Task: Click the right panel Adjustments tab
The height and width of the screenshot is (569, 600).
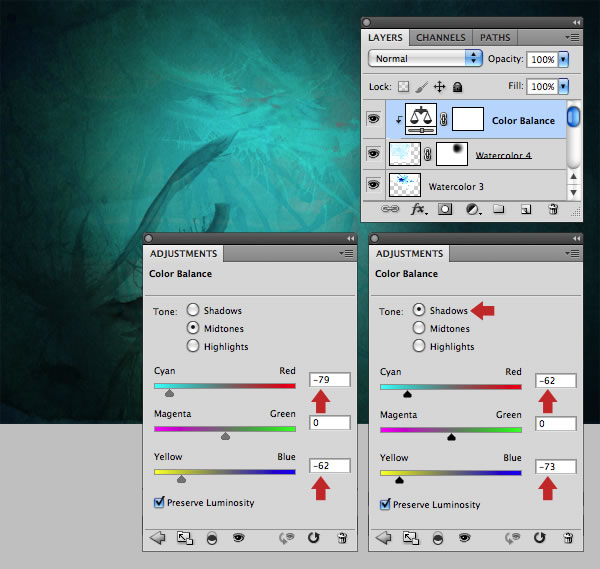Action: (x=409, y=254)
